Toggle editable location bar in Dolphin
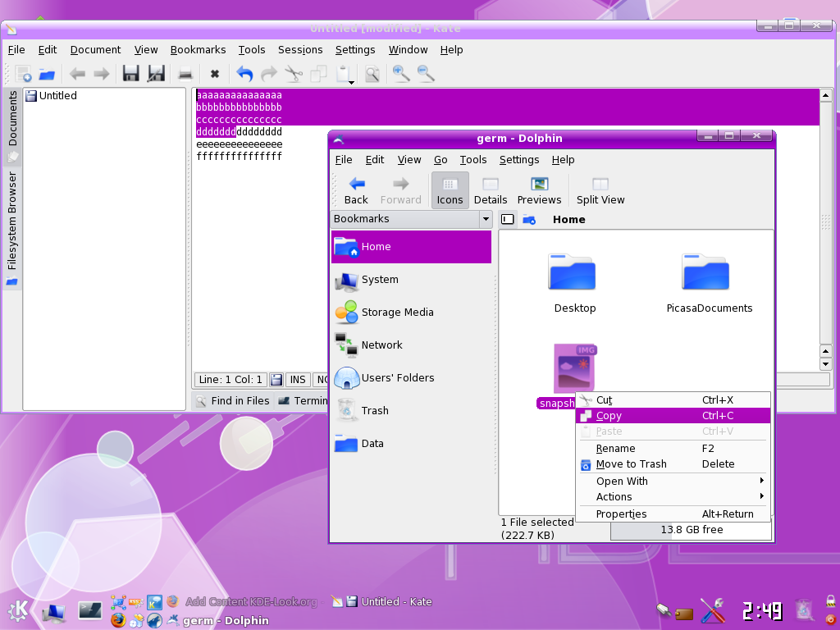The width and height of the screenshot is (840, 630). point(508,219)
